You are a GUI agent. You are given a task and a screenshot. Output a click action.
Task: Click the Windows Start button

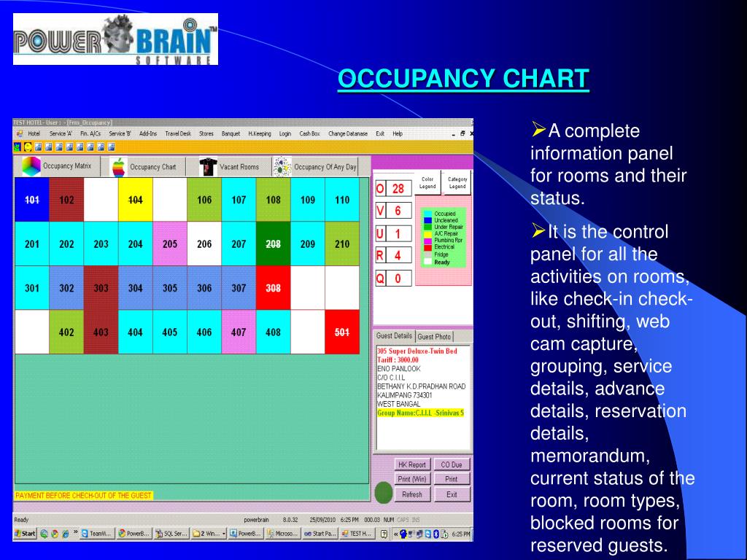26,534
